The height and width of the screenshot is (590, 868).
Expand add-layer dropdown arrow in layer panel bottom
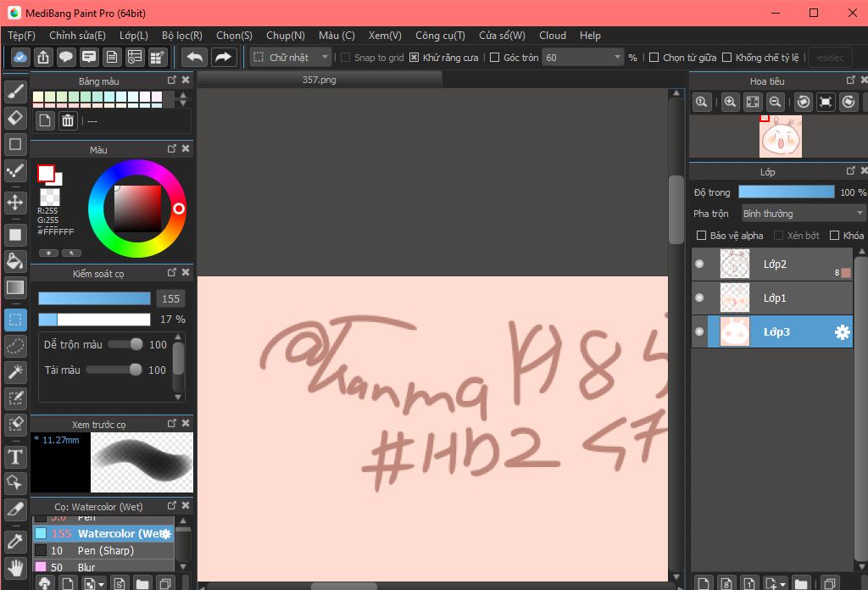(x=782, y=584)
